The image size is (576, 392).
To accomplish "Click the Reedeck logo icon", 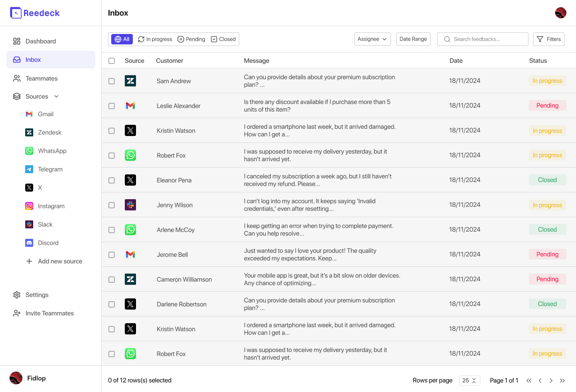I will click(16, 12).
